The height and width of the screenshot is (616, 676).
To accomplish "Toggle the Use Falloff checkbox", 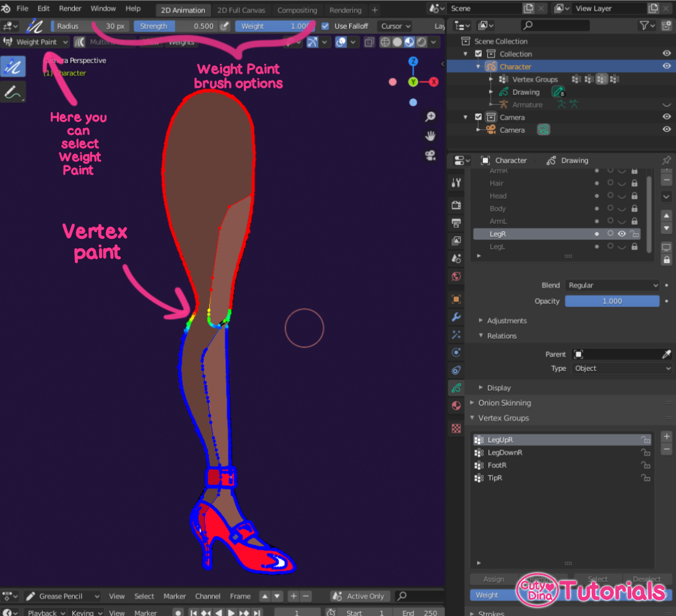I will coord(324,26).
